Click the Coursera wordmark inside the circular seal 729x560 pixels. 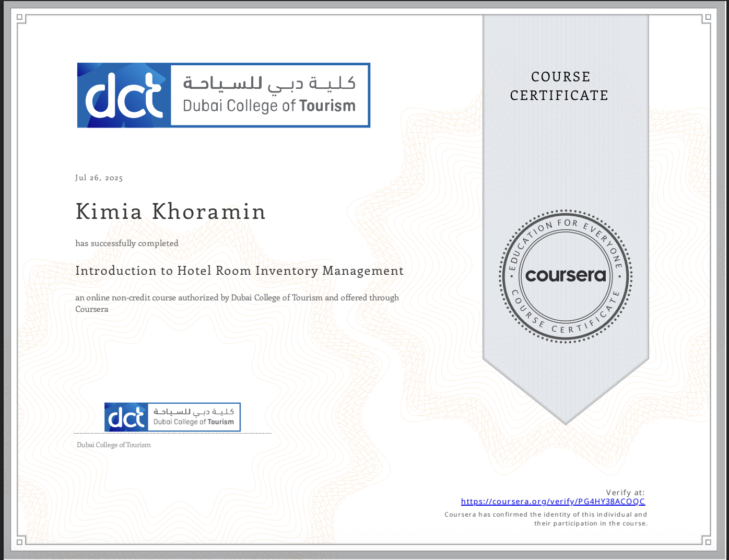[566, 275]
